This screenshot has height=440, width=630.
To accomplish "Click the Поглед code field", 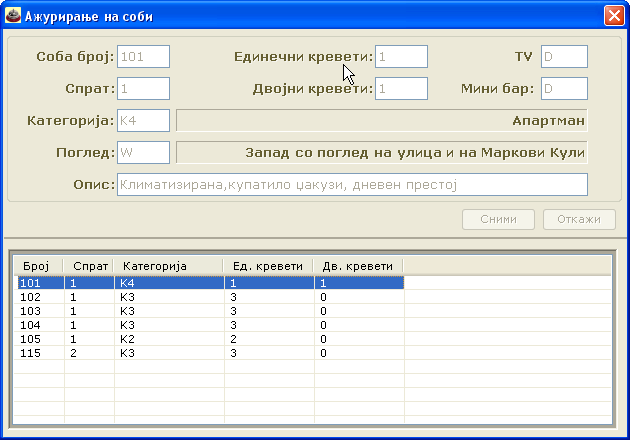I will click(143, 153).
